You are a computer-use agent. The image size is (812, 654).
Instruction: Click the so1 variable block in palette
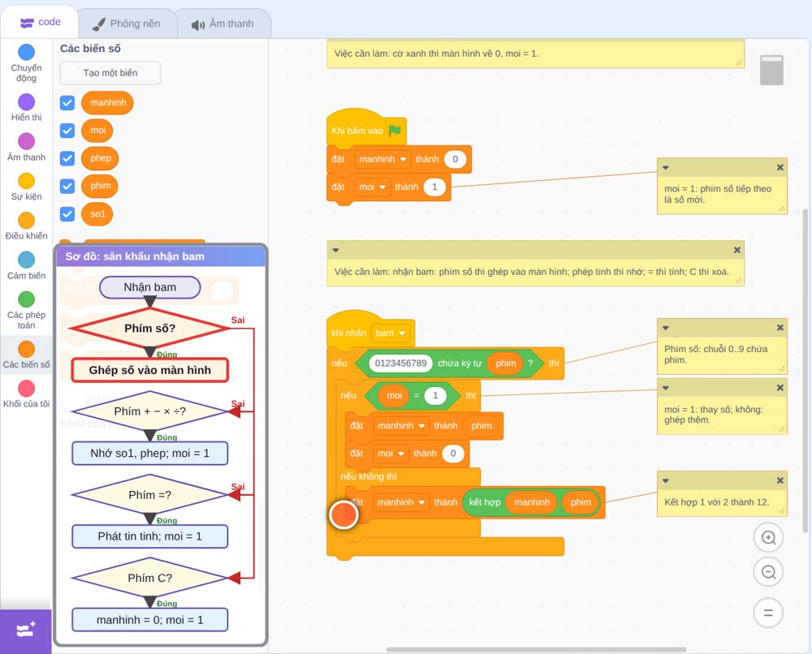97,213
